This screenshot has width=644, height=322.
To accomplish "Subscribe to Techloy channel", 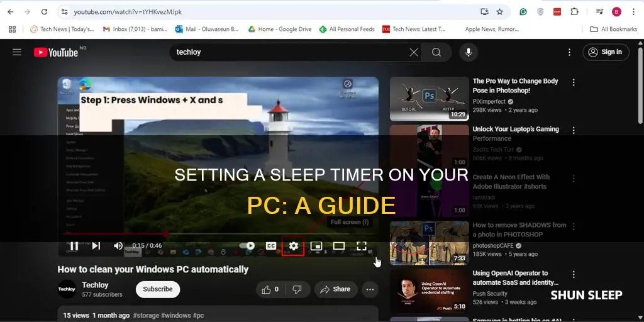I will (x=158, y=289).
